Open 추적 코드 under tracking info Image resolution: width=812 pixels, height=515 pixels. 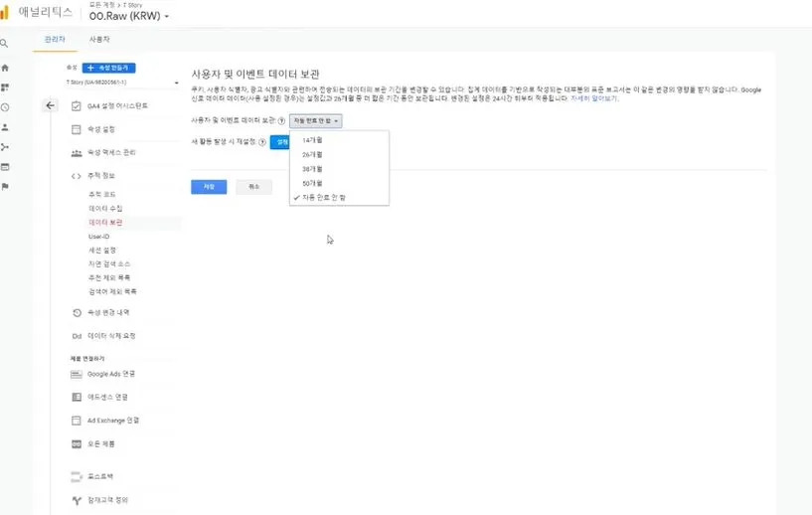pos(102,195)
